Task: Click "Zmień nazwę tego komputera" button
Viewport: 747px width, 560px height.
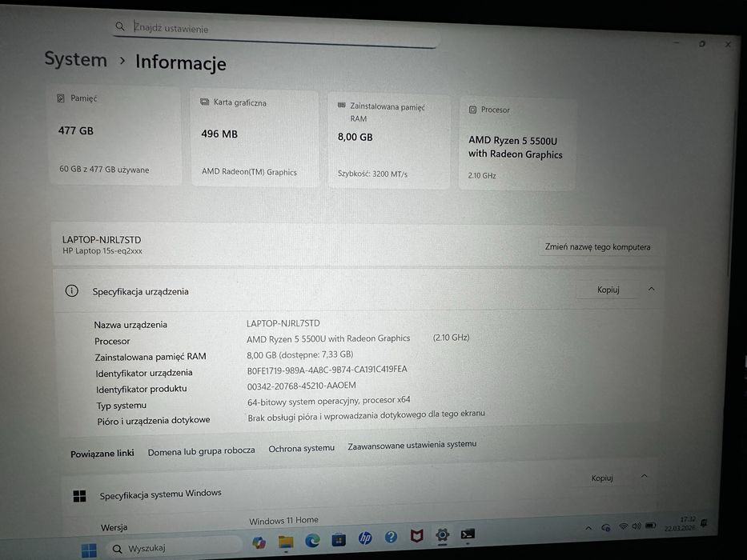Action: [x=597, y=246]
